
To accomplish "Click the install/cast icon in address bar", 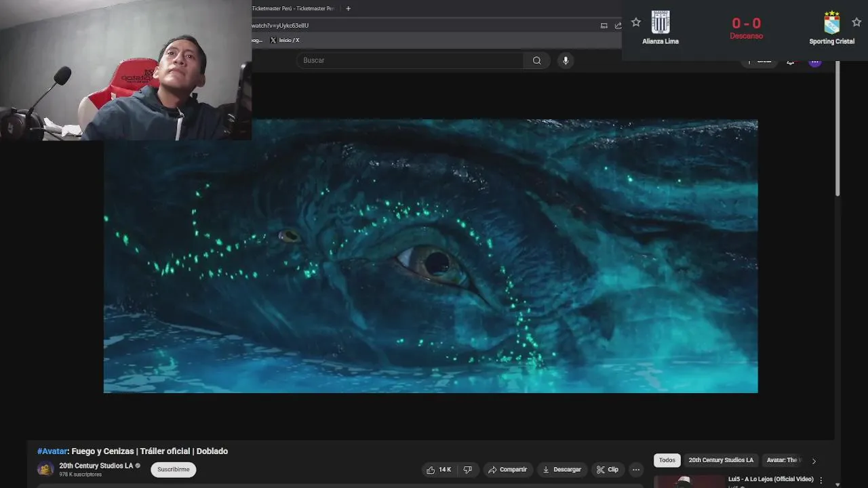I will (x=604, y=26).
